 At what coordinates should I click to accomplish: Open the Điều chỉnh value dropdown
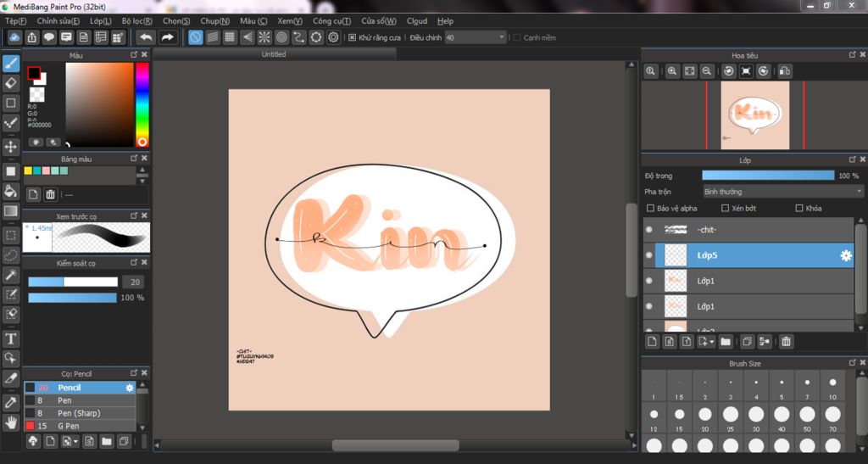pyautogui.click(x=502, y=37)
